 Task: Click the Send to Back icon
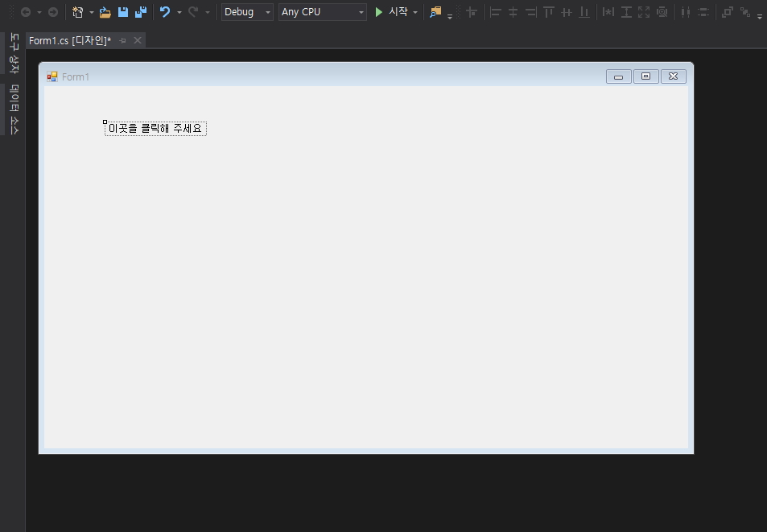pos(745,12)
